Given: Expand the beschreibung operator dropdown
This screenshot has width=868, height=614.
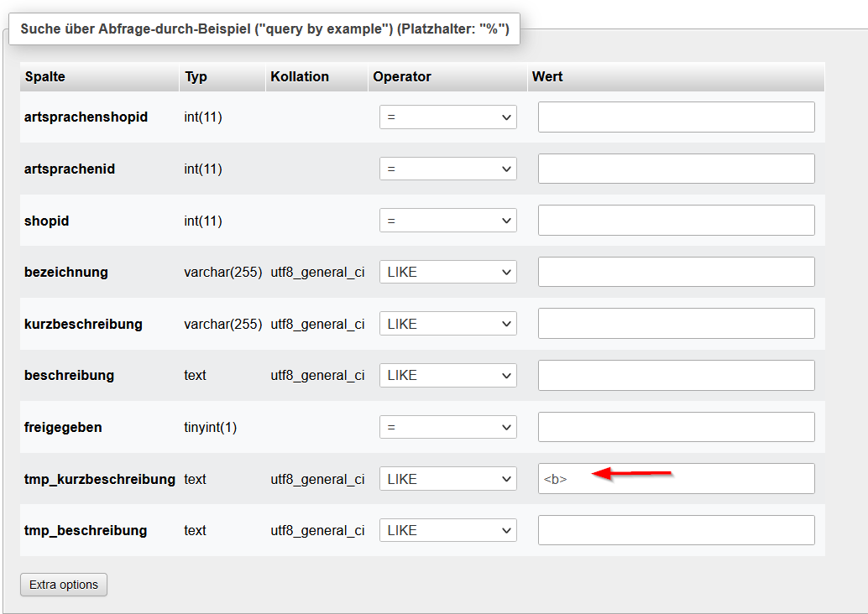Looking at the screenshot, I should click(447, 375).
